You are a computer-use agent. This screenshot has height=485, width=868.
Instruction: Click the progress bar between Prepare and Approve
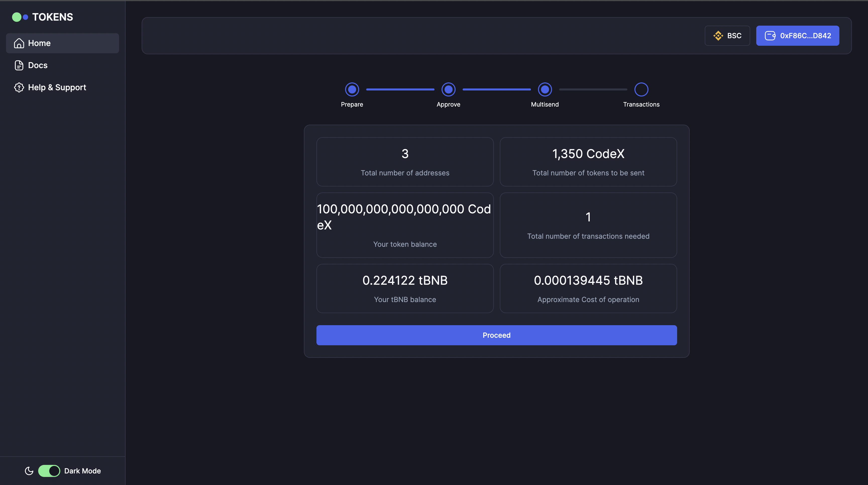tap(400, 89)
